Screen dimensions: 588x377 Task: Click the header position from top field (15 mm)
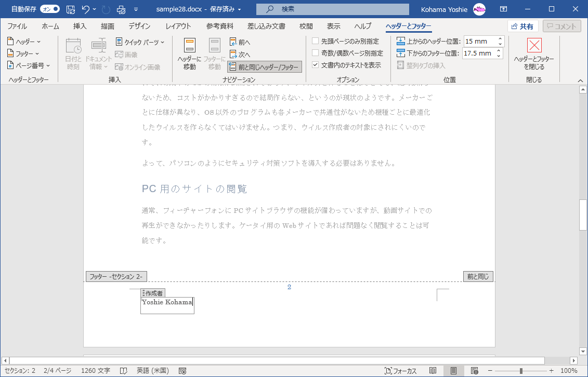click(x=480, y=41)
